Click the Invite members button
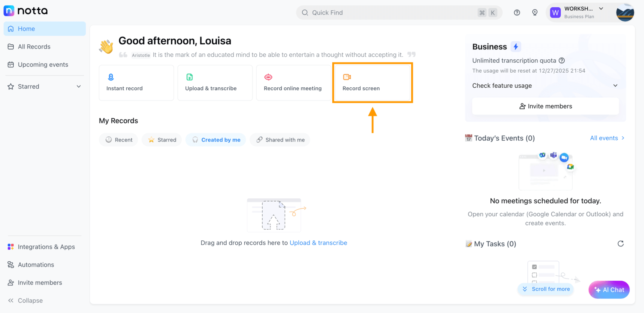644x313 pixels. tap(546, 106)
